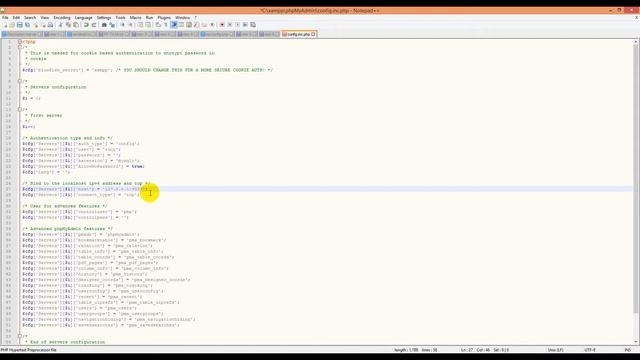640x360 pixels.
Task: Open the Macro menu
Action: click(x=136, y=18)
